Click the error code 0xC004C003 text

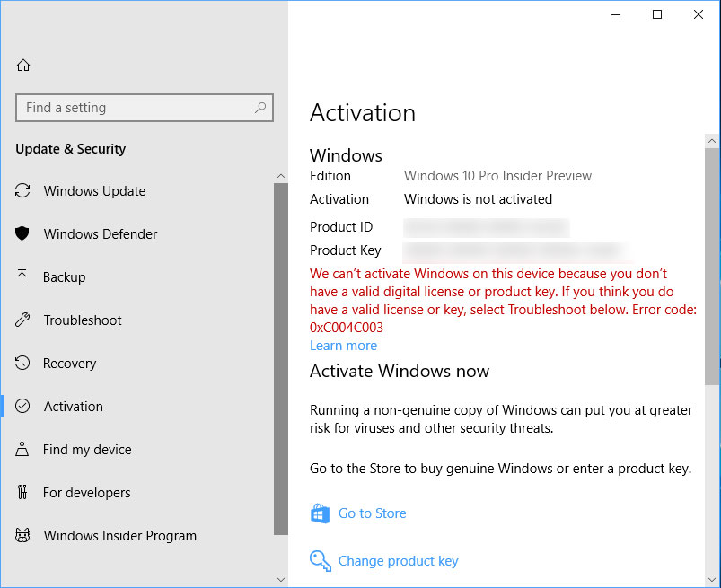pyautogui.click(x=347, y=328)
